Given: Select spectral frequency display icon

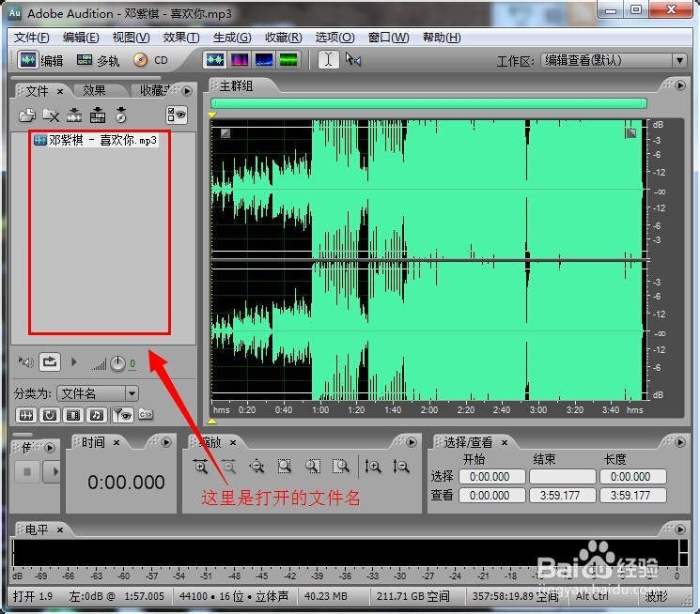Looking at the screenshot, I should tap(240, 60).
